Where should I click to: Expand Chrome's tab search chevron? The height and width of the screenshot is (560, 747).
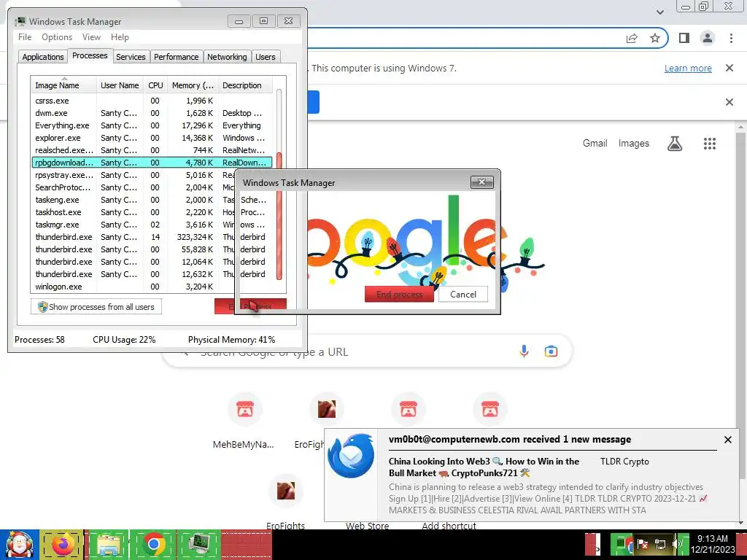pyautogui.click(x=659, y=12)
